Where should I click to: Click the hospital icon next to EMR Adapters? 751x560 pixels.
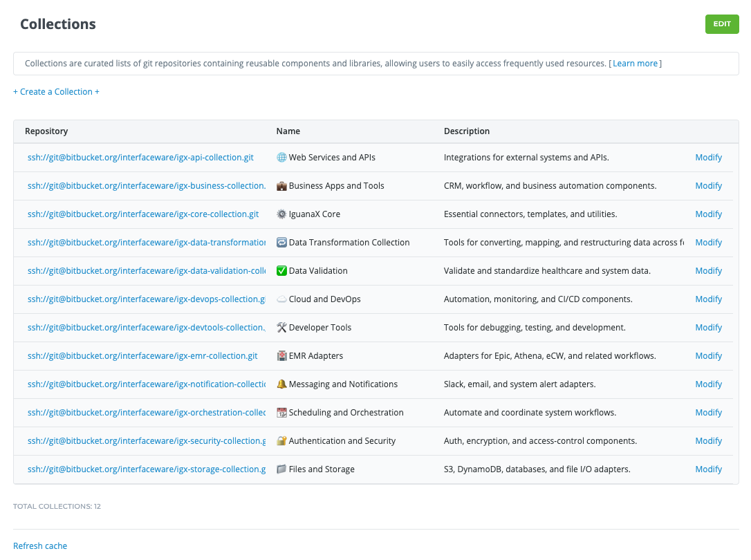281,356
